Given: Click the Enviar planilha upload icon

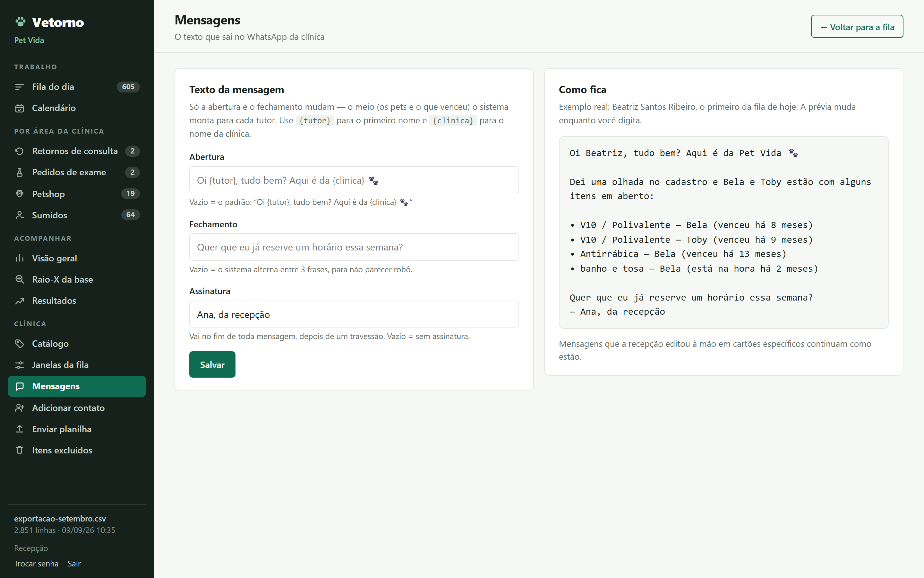Looking at the screenshot, I should click(x=20, y=429).
